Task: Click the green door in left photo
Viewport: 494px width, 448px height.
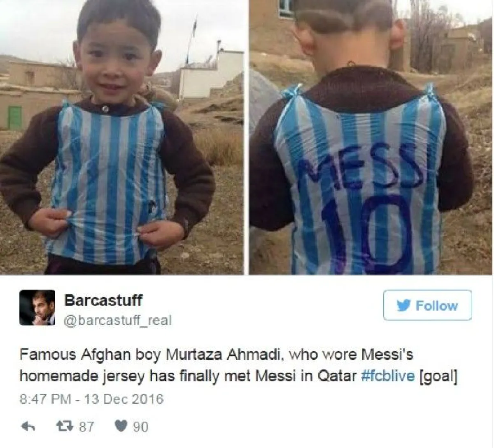Action: (x=15, y=117)
